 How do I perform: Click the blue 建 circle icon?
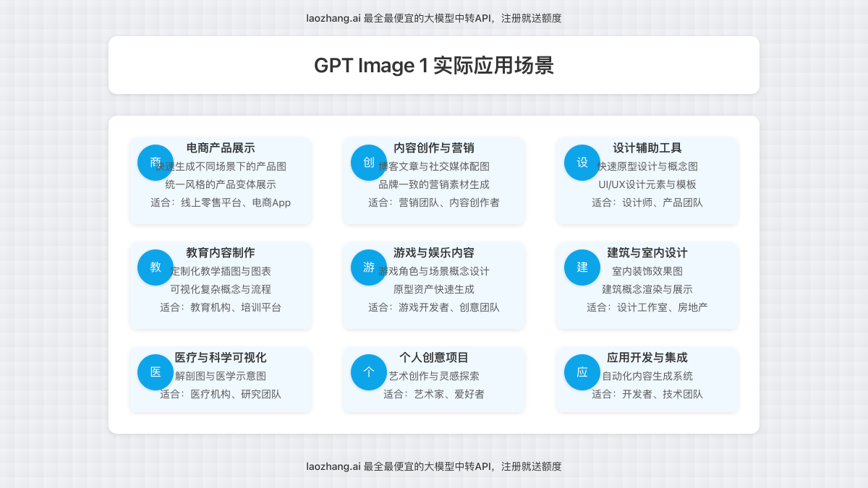[582, 267]
